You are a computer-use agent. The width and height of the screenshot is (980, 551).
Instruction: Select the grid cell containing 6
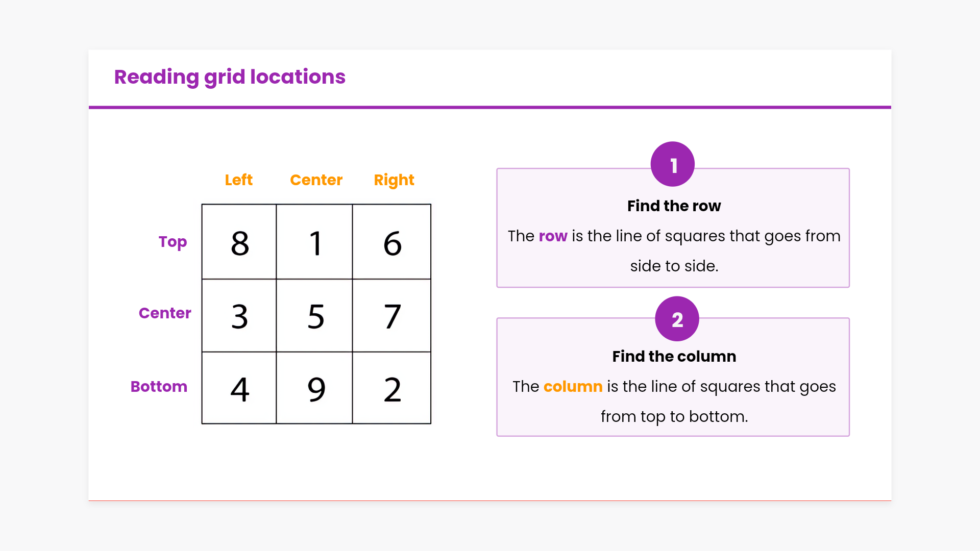pos(391,242)
